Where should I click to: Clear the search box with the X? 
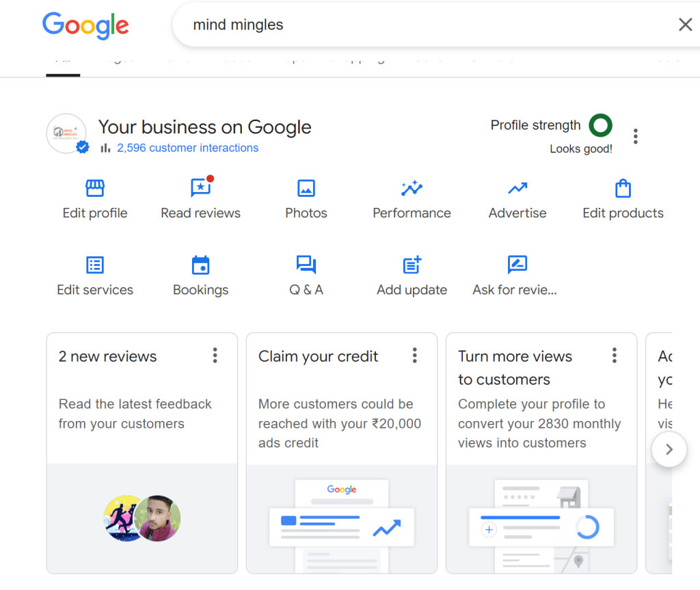685,25
